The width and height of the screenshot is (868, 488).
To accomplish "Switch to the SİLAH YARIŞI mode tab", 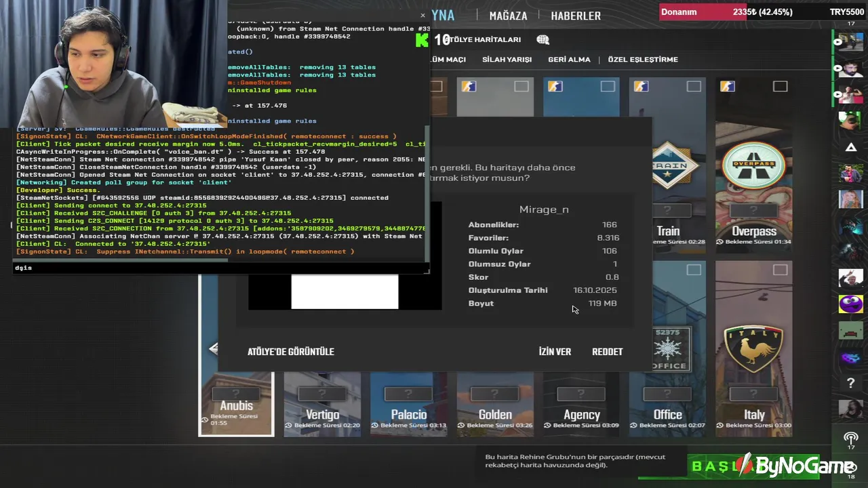I will 507,60.
